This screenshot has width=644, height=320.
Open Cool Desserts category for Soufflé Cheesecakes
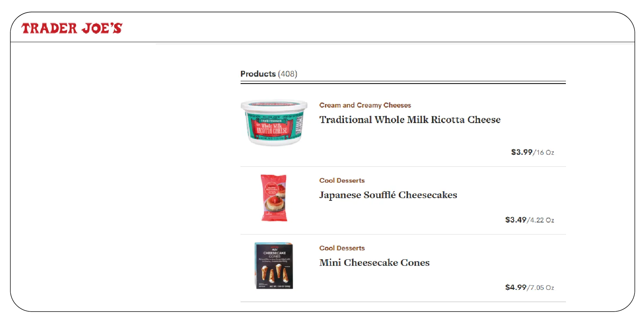(x=342, y=180)
